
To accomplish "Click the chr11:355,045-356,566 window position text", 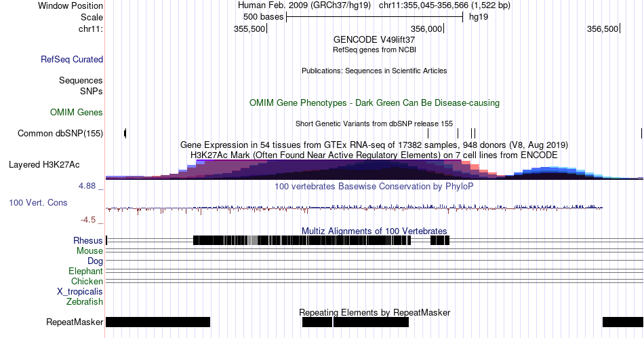I will [x=445, y=5].
